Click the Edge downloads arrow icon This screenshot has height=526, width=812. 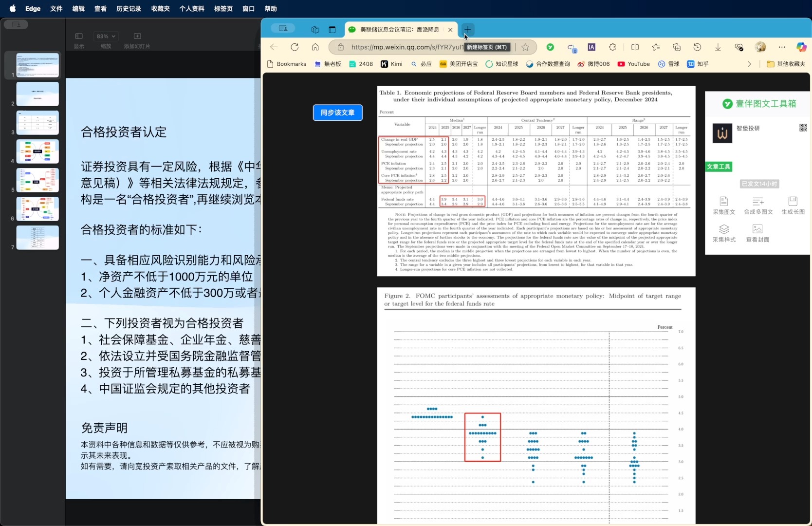coord(718,47)
